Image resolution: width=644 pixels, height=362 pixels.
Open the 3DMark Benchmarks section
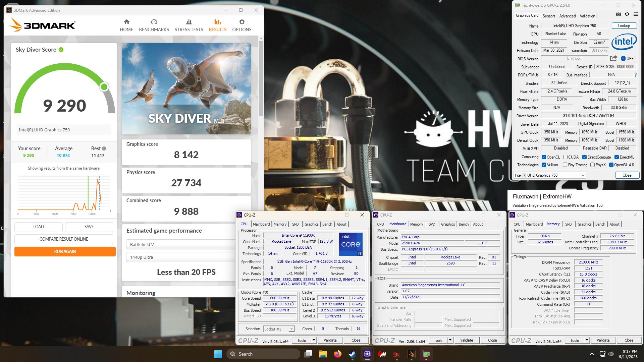154,25
